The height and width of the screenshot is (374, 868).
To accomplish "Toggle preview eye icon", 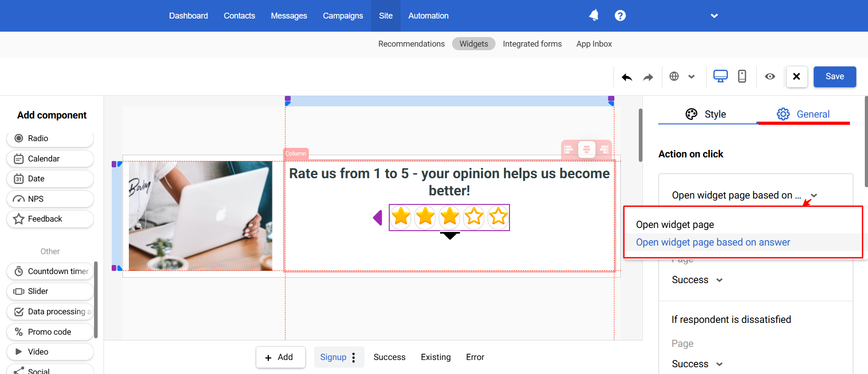I will tap(770, 76).
